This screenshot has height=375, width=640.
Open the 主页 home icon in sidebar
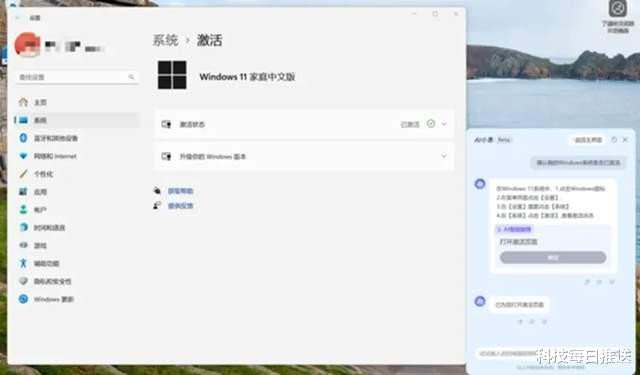pyautogui.click(x=23, y=102)
